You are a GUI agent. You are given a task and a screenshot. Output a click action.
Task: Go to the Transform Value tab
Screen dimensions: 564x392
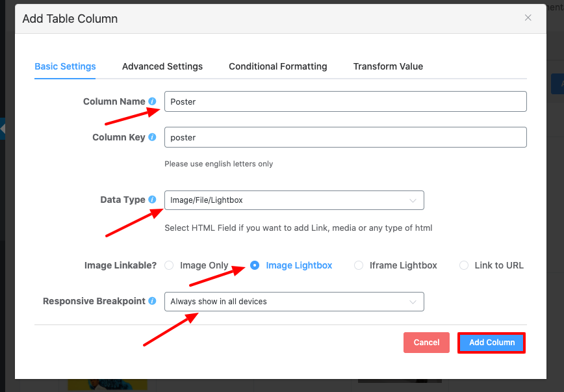tap(388, 66)
